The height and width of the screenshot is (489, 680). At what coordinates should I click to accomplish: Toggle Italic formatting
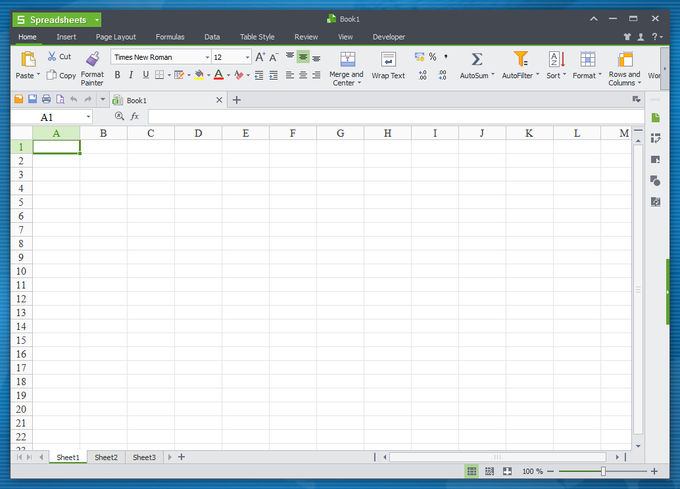pyautogui.click(x=131, y=75)
